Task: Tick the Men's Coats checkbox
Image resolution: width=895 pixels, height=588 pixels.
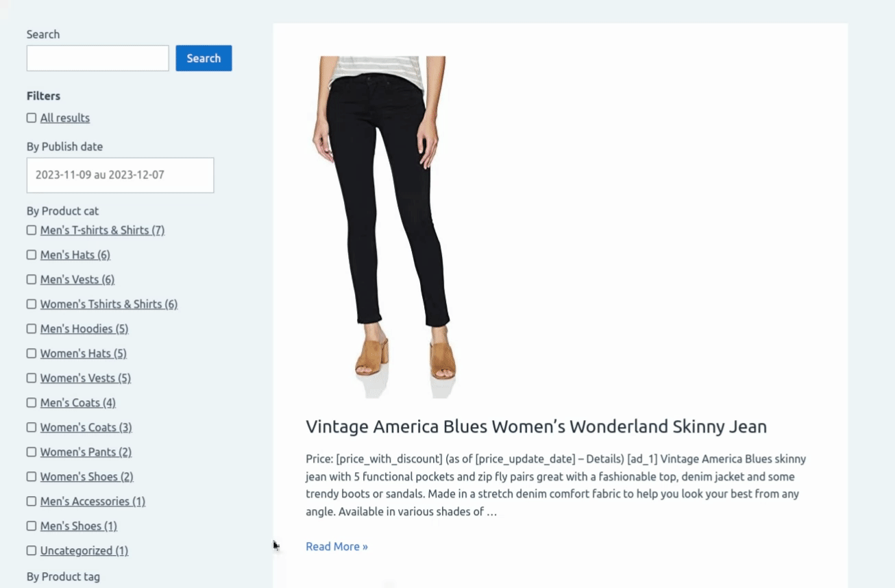Action: pyautogui.click(x=32, y=403)
